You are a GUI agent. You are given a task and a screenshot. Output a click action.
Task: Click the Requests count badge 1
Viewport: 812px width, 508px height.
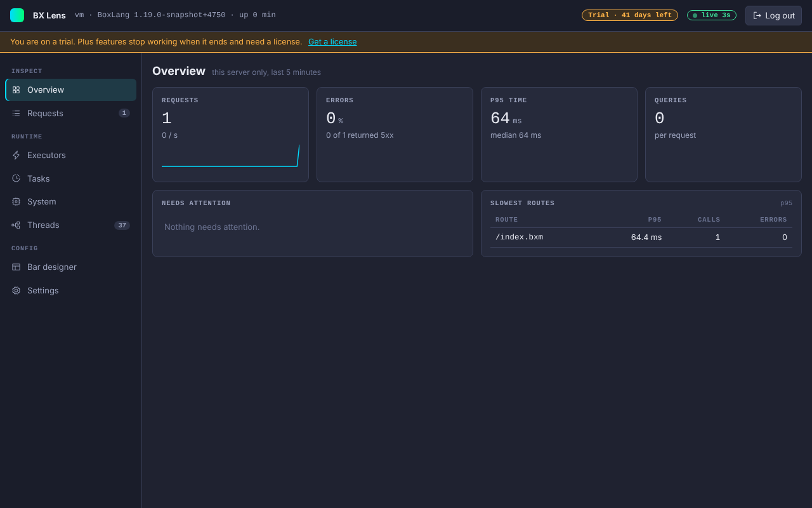(124, 113)
